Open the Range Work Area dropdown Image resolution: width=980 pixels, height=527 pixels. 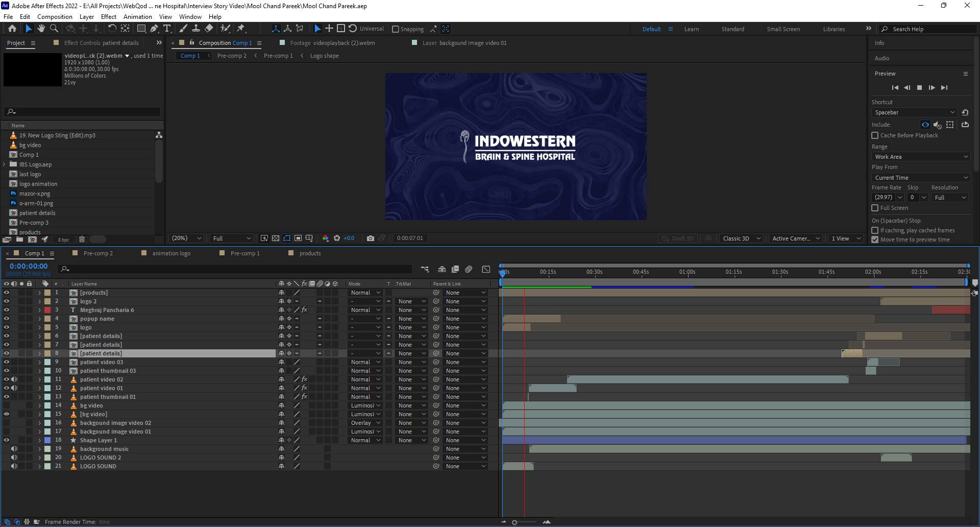pos(920,157)
